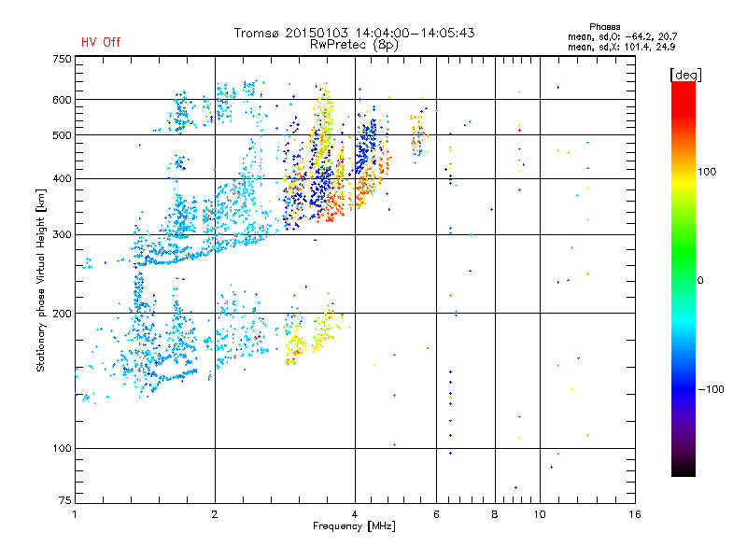Click the x-axis tick label '6'
This screenshot has height=560, width=747.
(x=436, y=514)
